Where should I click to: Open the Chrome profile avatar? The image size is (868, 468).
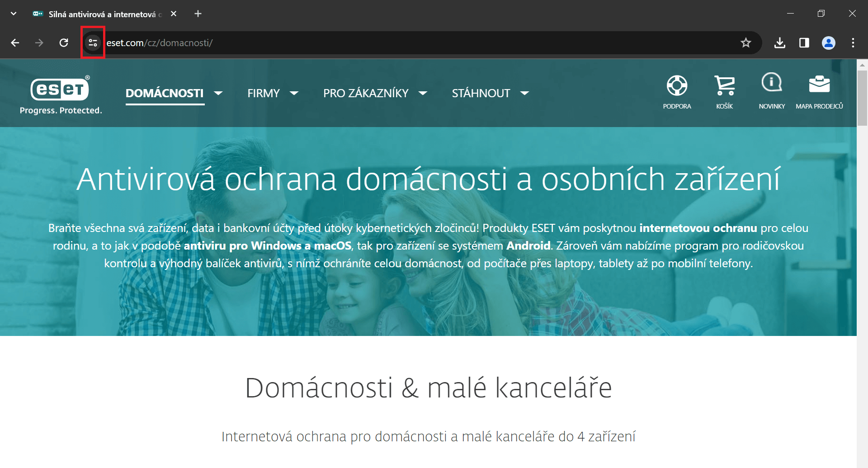[828, 43]
